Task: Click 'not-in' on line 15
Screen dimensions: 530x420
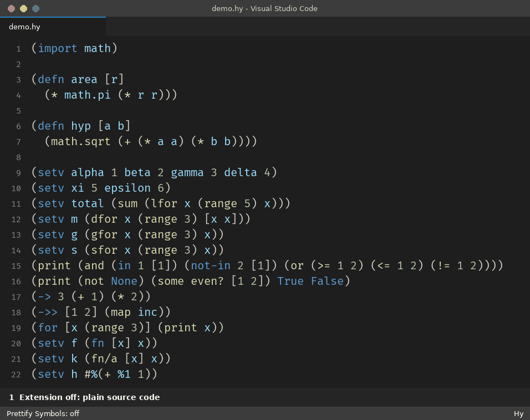Action: point(211,266)
